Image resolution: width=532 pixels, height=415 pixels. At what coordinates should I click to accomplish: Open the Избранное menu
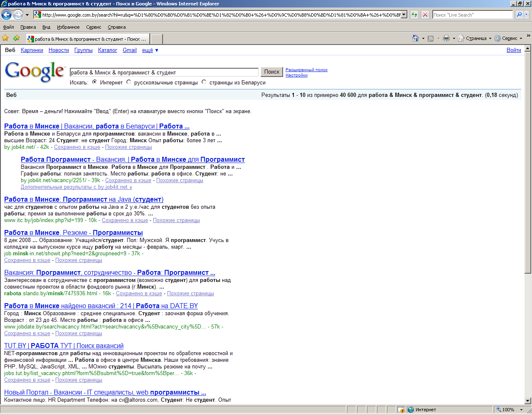point(68,27)
